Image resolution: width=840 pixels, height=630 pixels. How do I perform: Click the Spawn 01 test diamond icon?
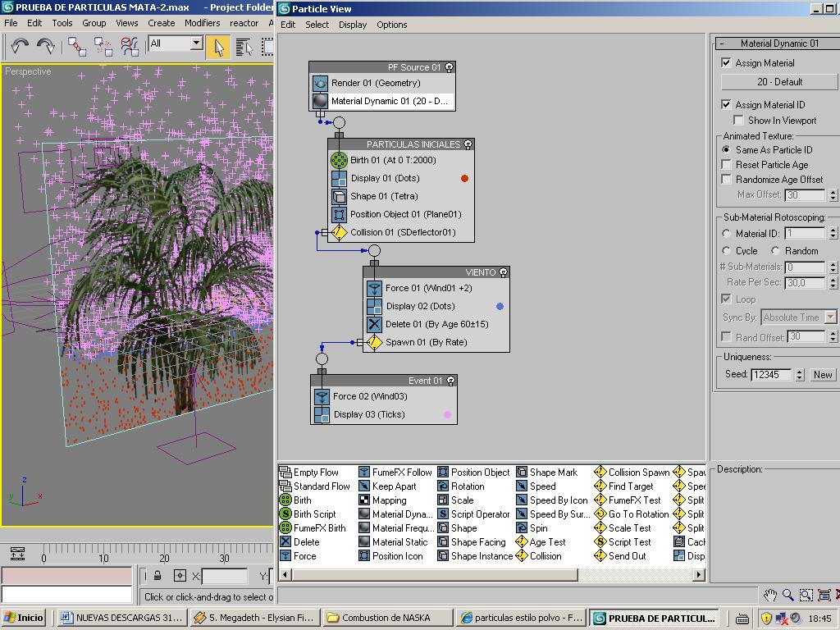tap(374, 342)
